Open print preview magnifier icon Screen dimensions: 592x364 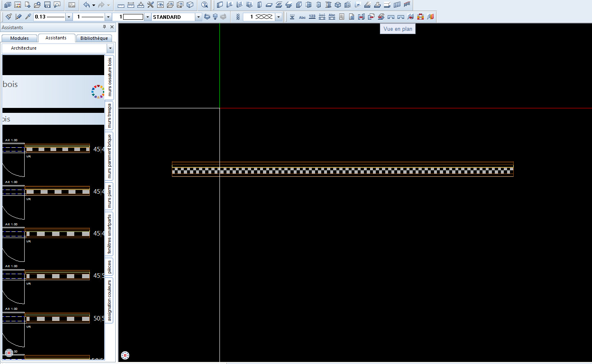coord(57,5)
